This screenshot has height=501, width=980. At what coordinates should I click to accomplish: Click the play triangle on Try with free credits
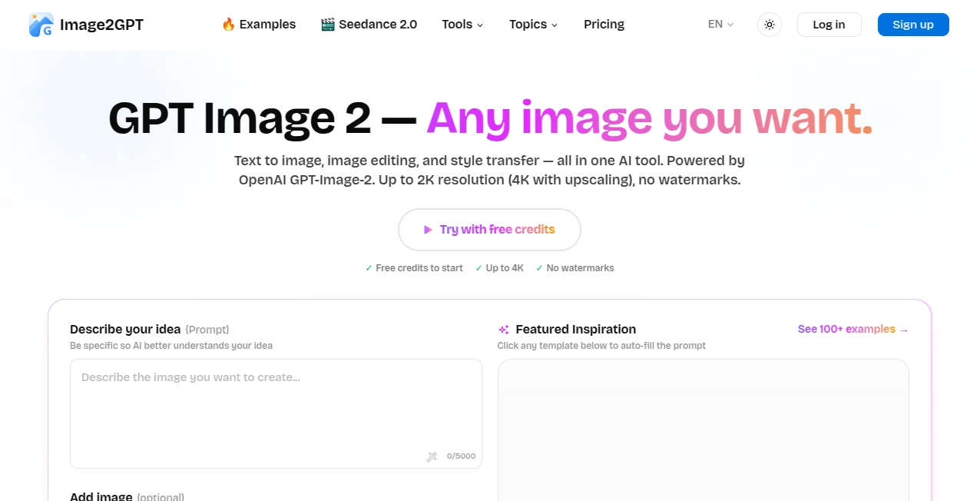coord(428,230)
